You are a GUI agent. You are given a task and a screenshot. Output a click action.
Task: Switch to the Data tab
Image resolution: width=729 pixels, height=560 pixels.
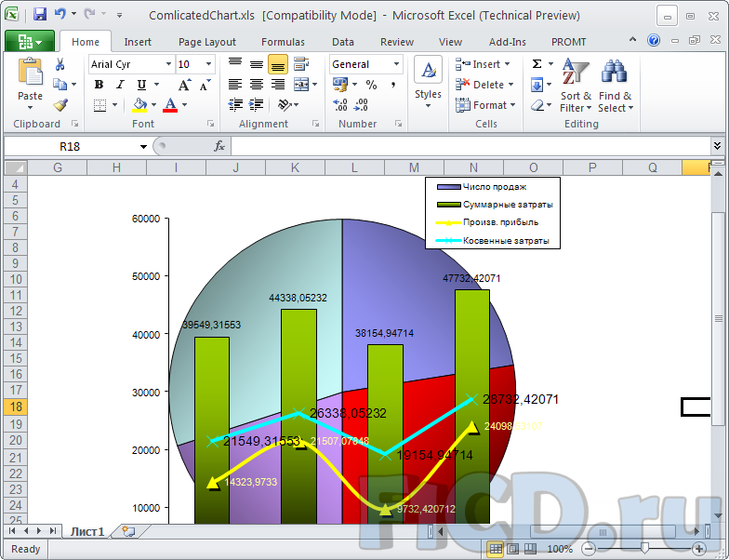click(x=342, y=42)
